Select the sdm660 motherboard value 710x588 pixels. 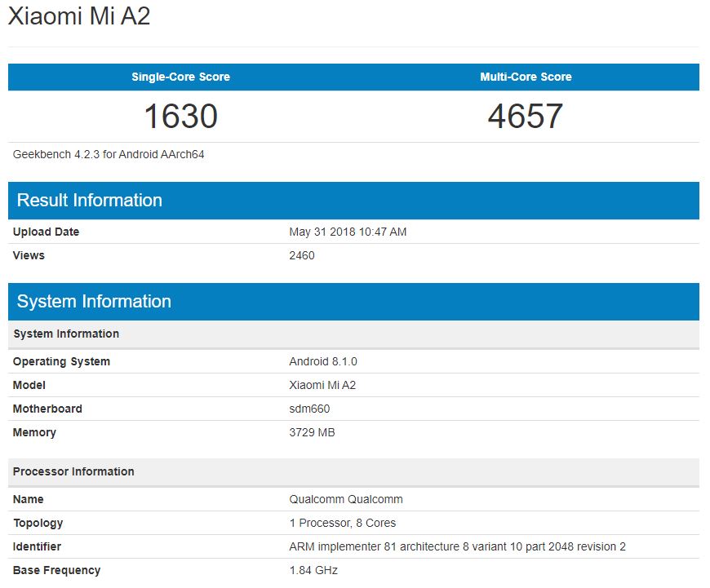coord(309,409)
